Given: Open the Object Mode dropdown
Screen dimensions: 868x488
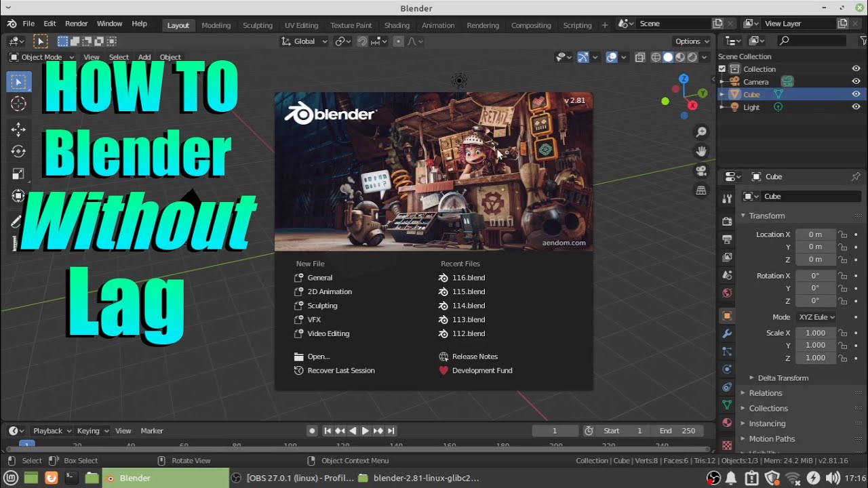Looking at the screenshot, I should pyautogui.click(x=42, y=57).
